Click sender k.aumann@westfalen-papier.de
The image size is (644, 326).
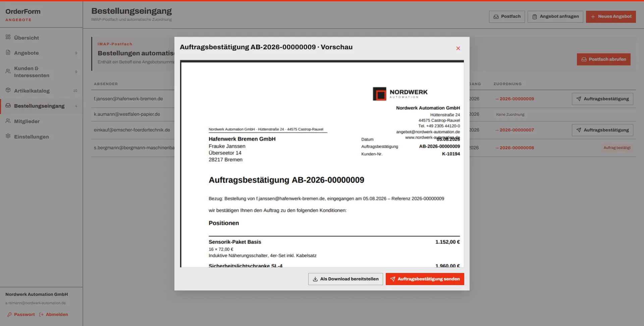point(127,114)
